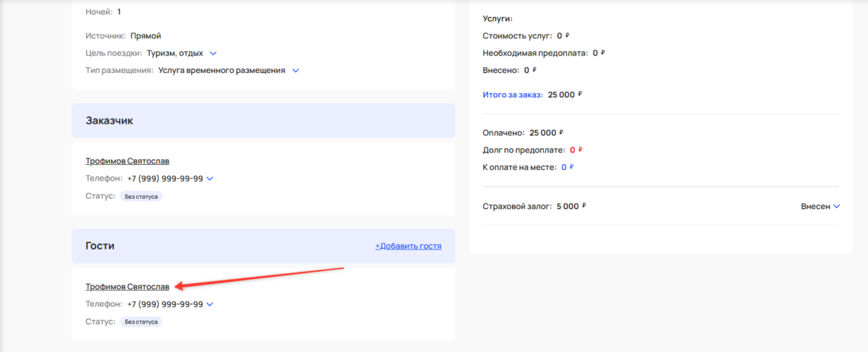Click the Оплачено 25 000 amount
Viewport: 868px width, 352px height.
point(546,133)
